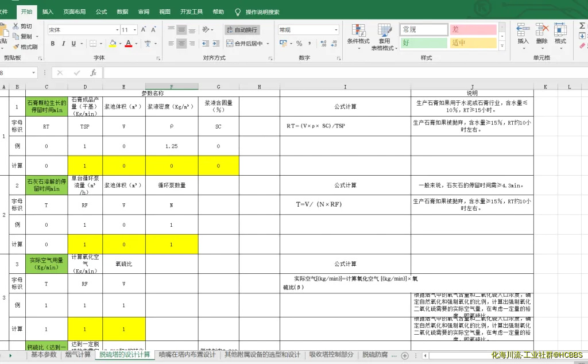Open the 页面布局 ribbon tab

[74, 11]
